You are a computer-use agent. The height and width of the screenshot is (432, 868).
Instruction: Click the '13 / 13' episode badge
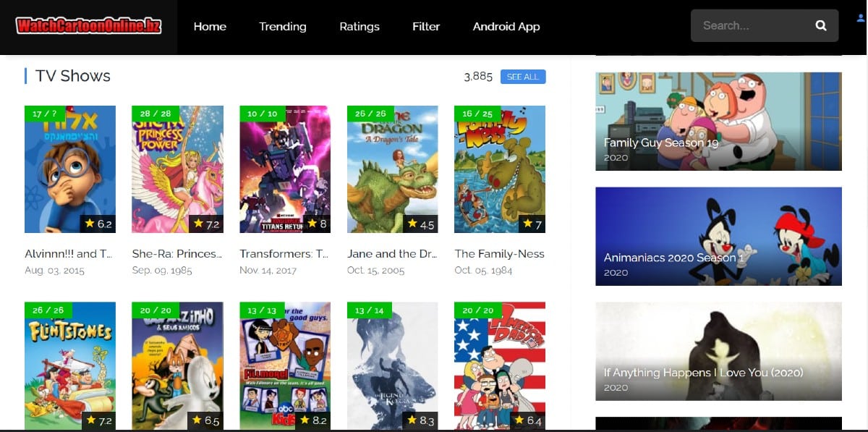[x=262, y=310]
